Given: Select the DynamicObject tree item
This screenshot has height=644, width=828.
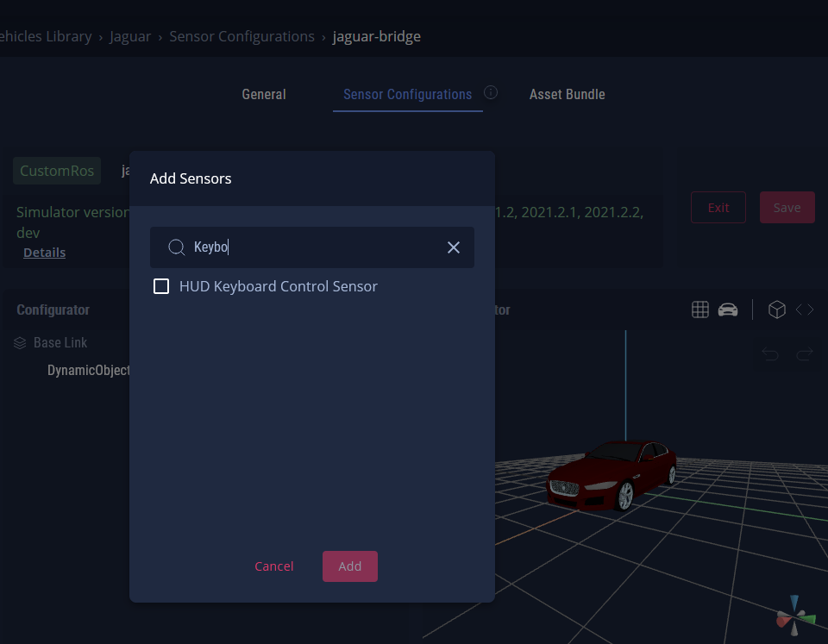Looking at the screenshot, I should coord(88,370).
